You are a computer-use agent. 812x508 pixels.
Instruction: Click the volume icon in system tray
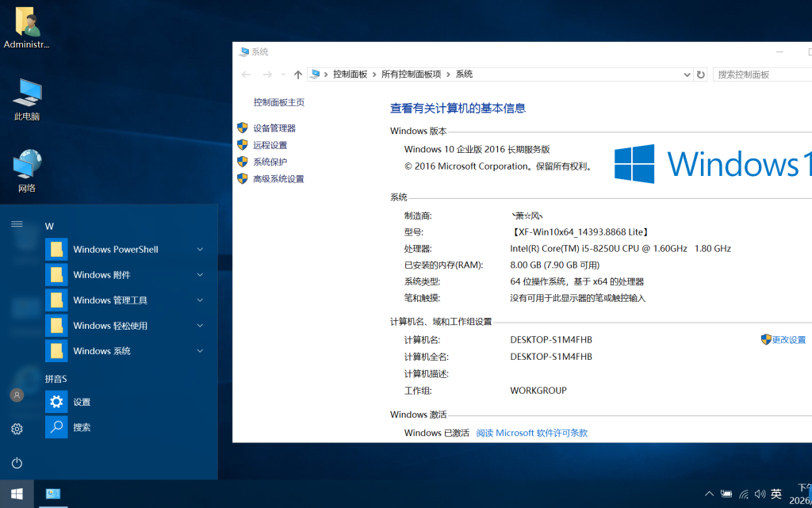click(760, 494)
